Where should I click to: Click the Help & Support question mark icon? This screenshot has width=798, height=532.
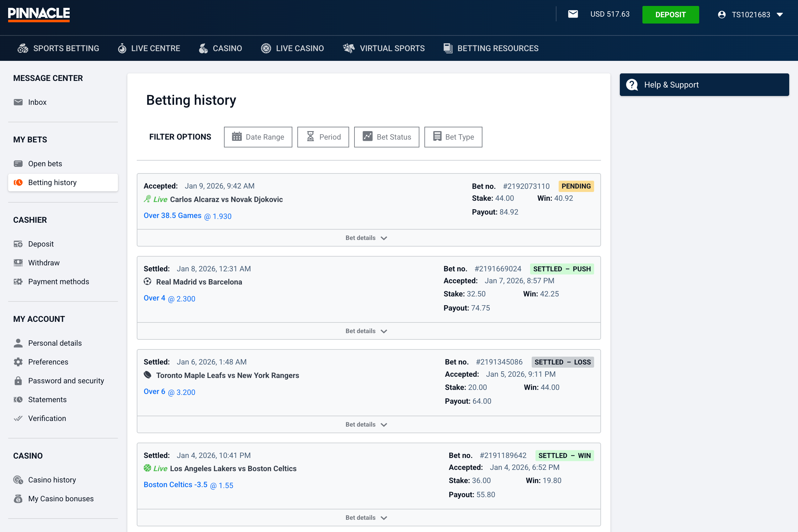click(631, 84)
